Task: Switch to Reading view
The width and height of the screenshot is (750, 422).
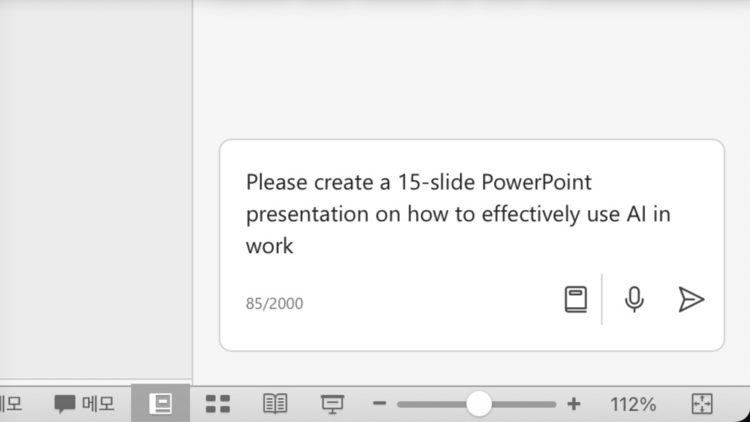Action: point(275,404)
